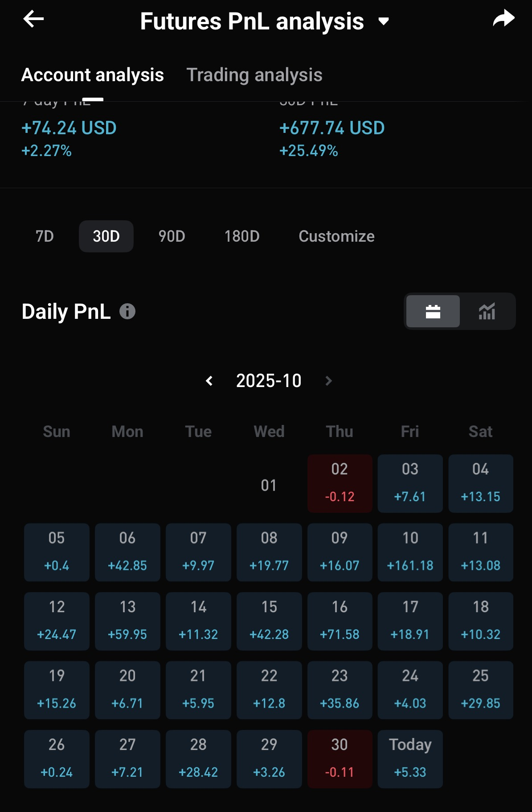The image size is (532, 812).
Task: Switch Daily PnL to calendar view
Action: click(x=433, y=311)
